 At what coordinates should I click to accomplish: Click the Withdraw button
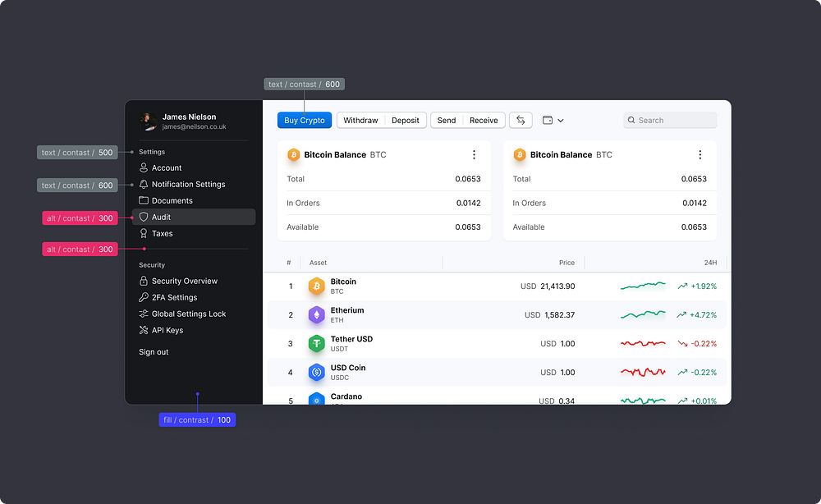(360, 120)
